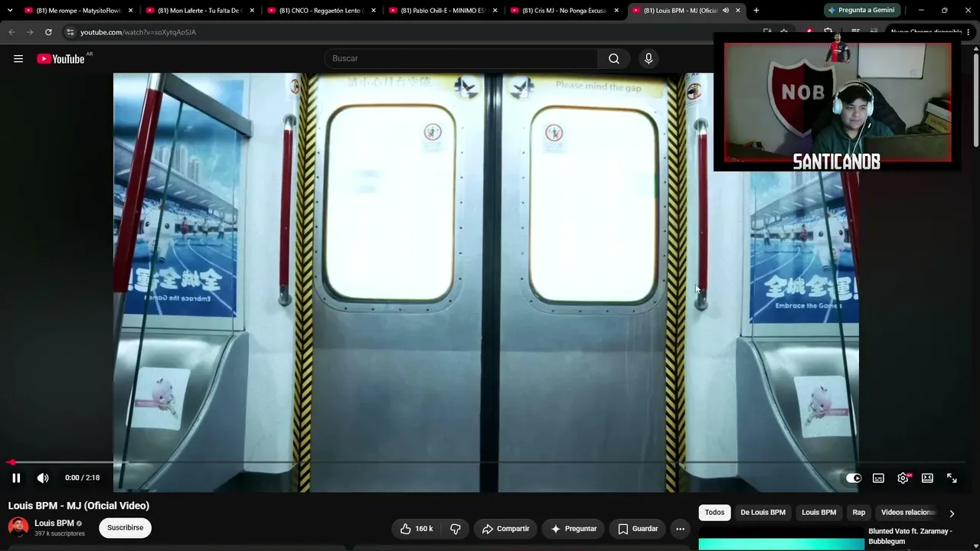Mute the Louis BPM tab audio icon
The height and width of the screenshot is (551, 980).
725,11
